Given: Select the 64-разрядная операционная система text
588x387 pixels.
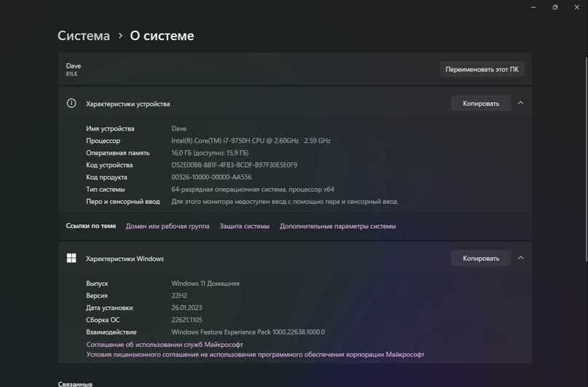Looking at the screenshot, I should 253,189.
